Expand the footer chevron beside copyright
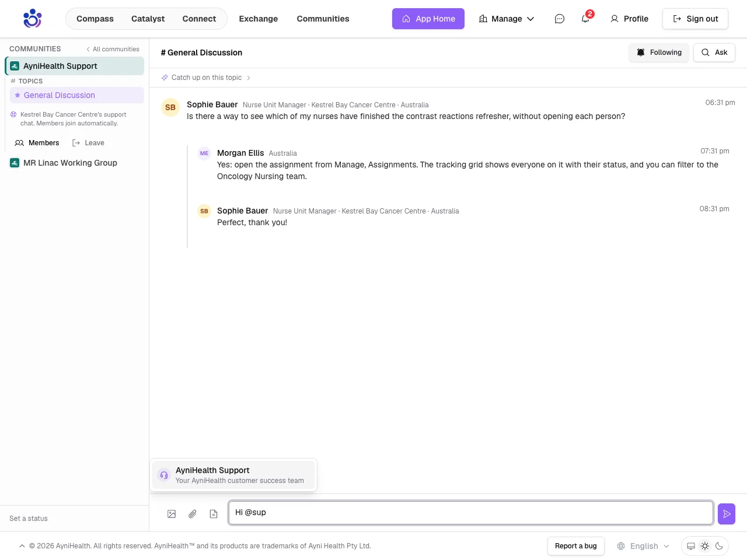Image resolution: width=747 pixels, height=560 pixels. point(22,546)
